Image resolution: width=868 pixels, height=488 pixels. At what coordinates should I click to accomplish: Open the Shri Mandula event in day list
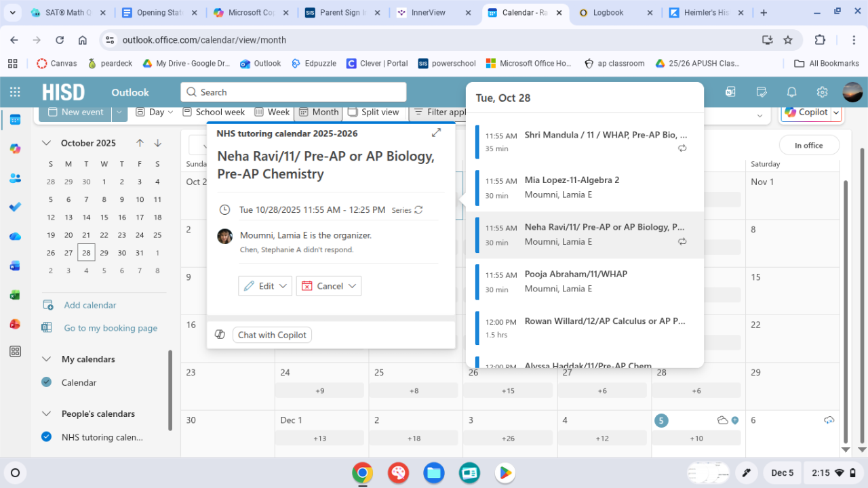pyautogui.click(x=585, y=141)
